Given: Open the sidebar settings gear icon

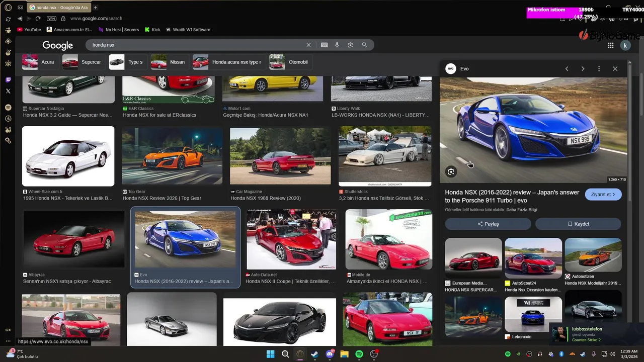Looking at the screenshot, I should pyautogui.click(x=8, y=140).
